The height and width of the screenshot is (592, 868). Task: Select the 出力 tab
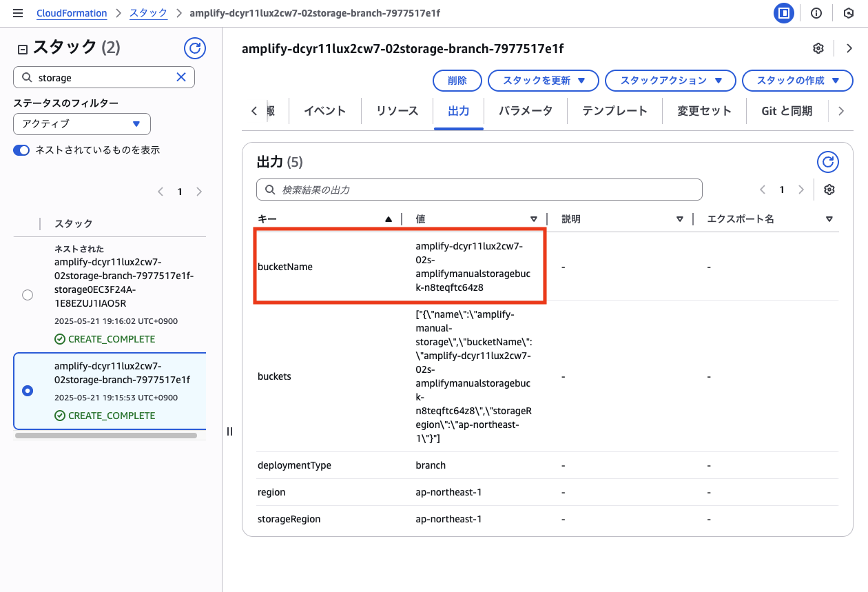pos(458,111)
